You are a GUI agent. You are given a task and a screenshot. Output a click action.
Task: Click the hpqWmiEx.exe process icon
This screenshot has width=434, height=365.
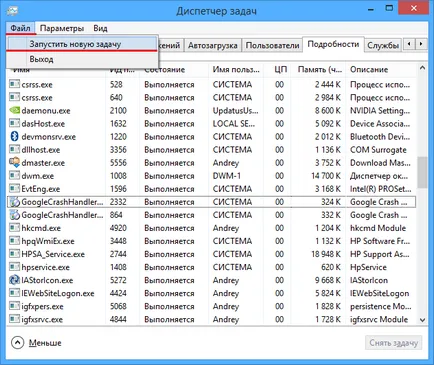(14, 241)
